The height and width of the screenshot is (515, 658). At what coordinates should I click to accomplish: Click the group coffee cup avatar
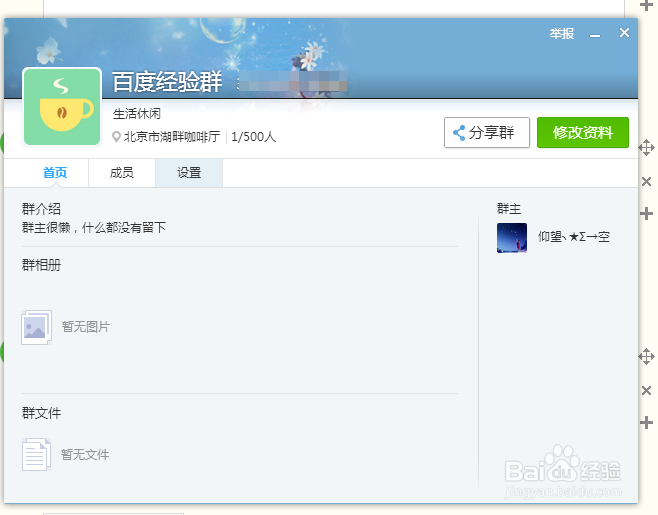pyautogui.click(x=62, y=107)
